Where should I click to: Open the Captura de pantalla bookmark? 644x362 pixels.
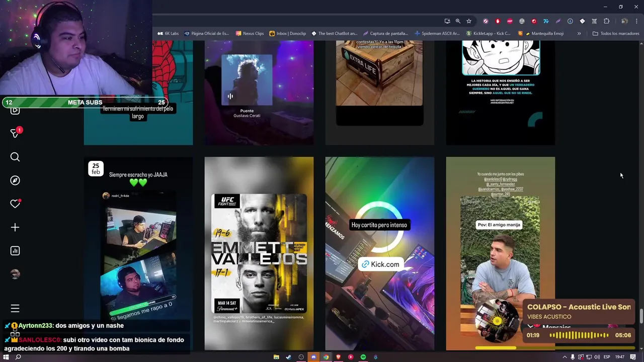386,34
